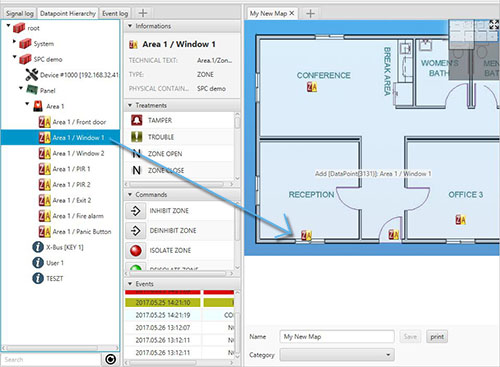Click the DEINHIBIT ZONE command label
Image resolution: width=500 pixels, height=367 pixels.
[x=173, y=230]
